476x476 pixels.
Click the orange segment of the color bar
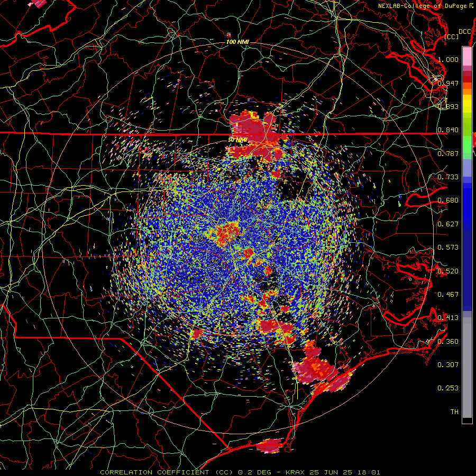(467, 89)
